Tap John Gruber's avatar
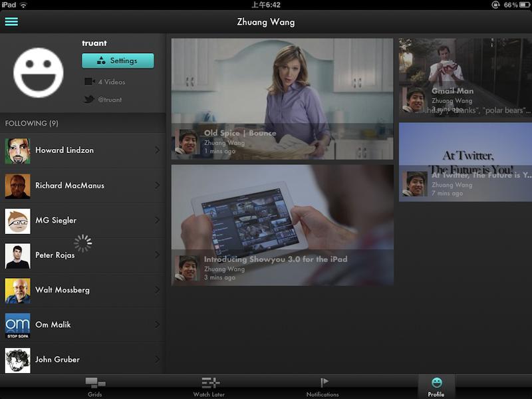Image resolution: width=532 pixels, height=399 pixels. tap(18, 360)
